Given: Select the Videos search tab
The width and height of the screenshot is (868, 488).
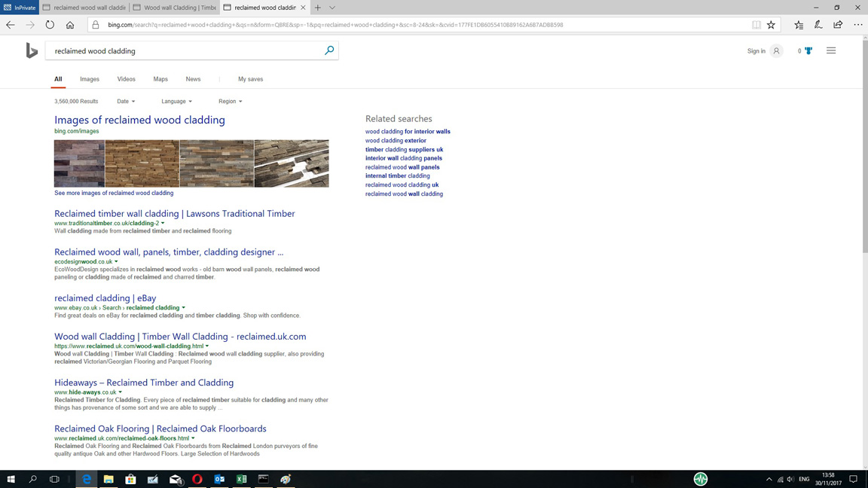Looking at the screenshot, I should [x=126, y=79].
